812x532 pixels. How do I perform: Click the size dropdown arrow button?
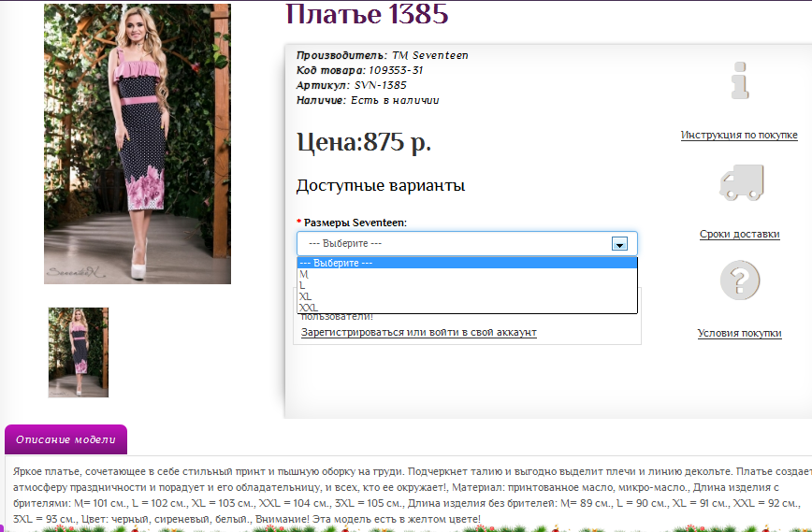point(618,243)
